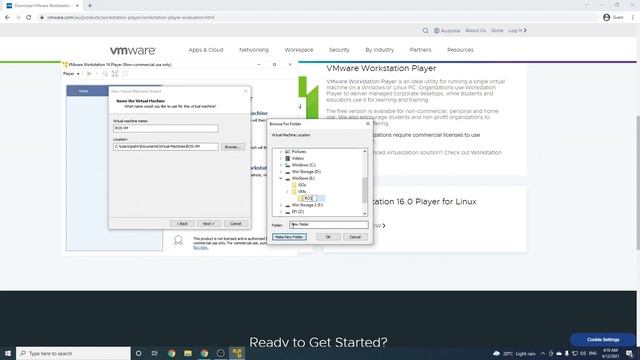Click Log In link
Viewport: 640px width, 360px height.
tap(517, 31)
